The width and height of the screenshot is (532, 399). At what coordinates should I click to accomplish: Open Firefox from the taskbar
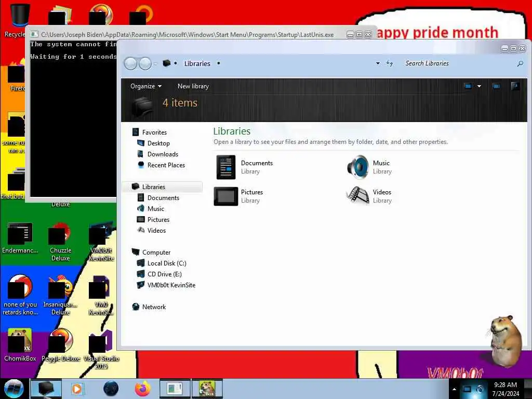click(x=143, y=389)
